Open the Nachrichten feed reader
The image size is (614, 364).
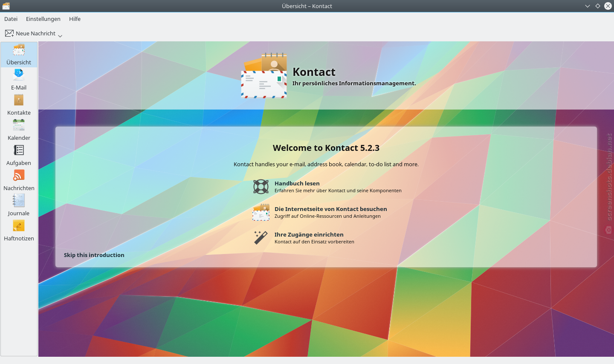click(19, 180)
